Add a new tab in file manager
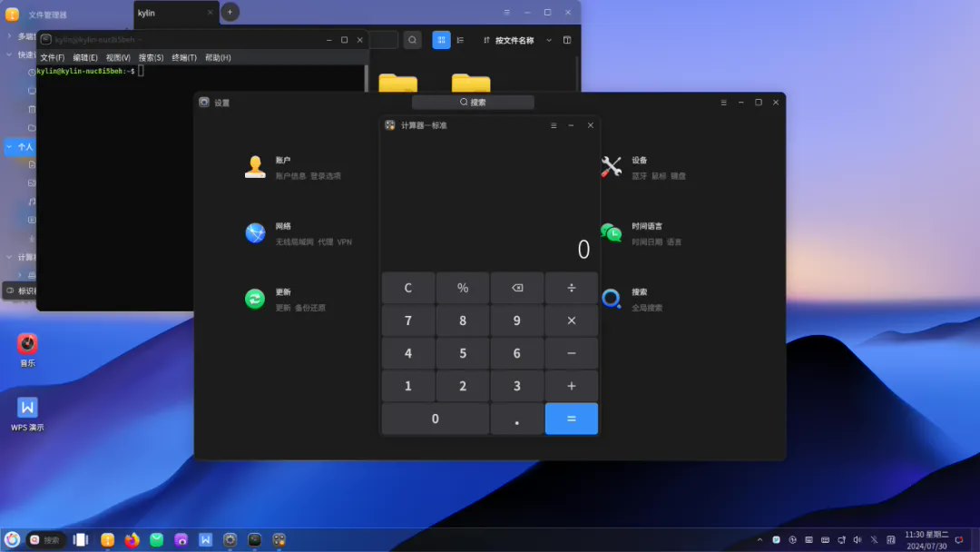Viewport: 980px width, 552px height. pyautogui.click(x=230, y=12)
